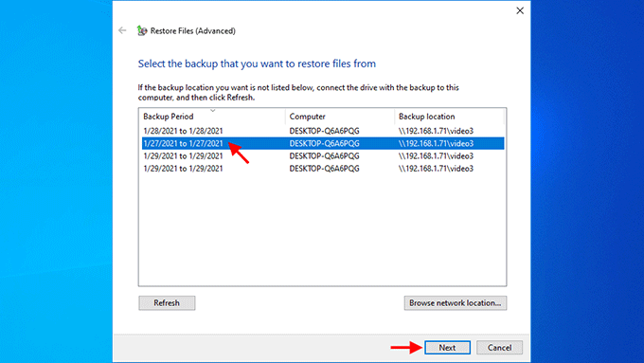Click the Backup location column header
The width and height of the screenshot is (644, 363).
coord(449,117)
